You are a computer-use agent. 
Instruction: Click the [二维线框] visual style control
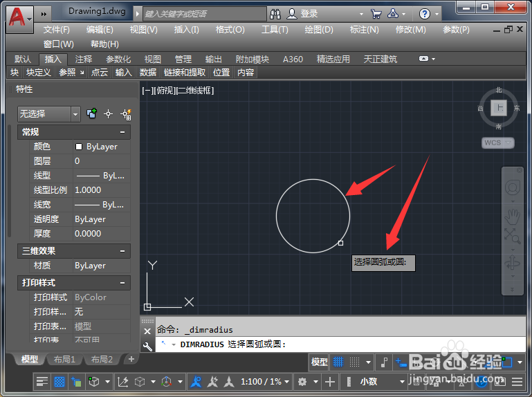pyautogui.click(x=195, y=90)
